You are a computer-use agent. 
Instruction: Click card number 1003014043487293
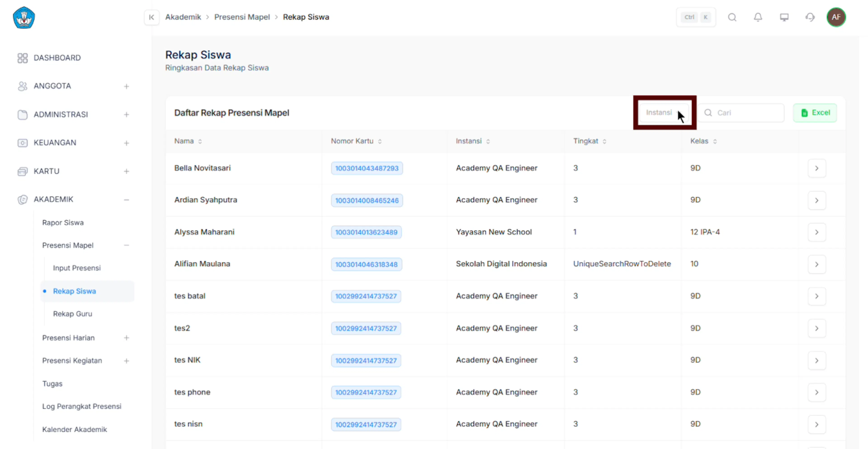pyautogui.click(x=367, y=168)
